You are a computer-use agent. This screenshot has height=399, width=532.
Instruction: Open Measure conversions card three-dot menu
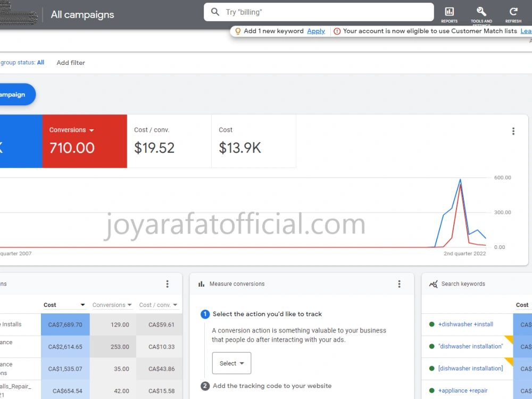[400, 284]
